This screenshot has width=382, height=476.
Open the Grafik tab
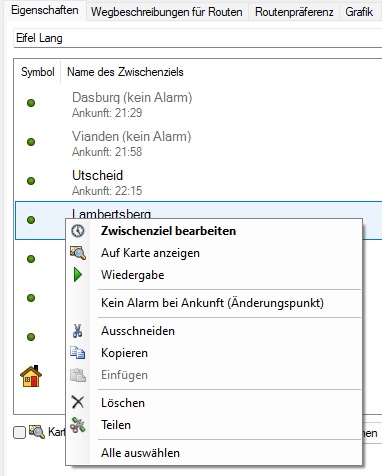359,12
